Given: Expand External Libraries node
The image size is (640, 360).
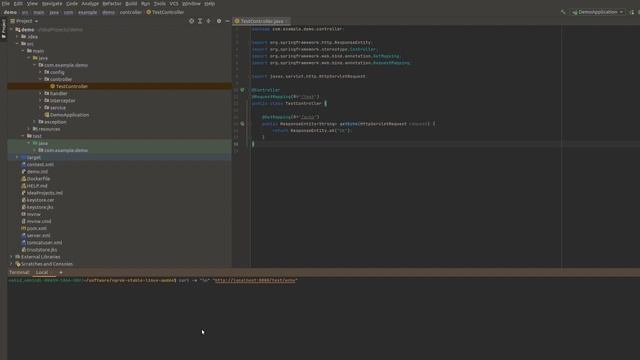Looking at the screenshot, I should click(12, 257).
